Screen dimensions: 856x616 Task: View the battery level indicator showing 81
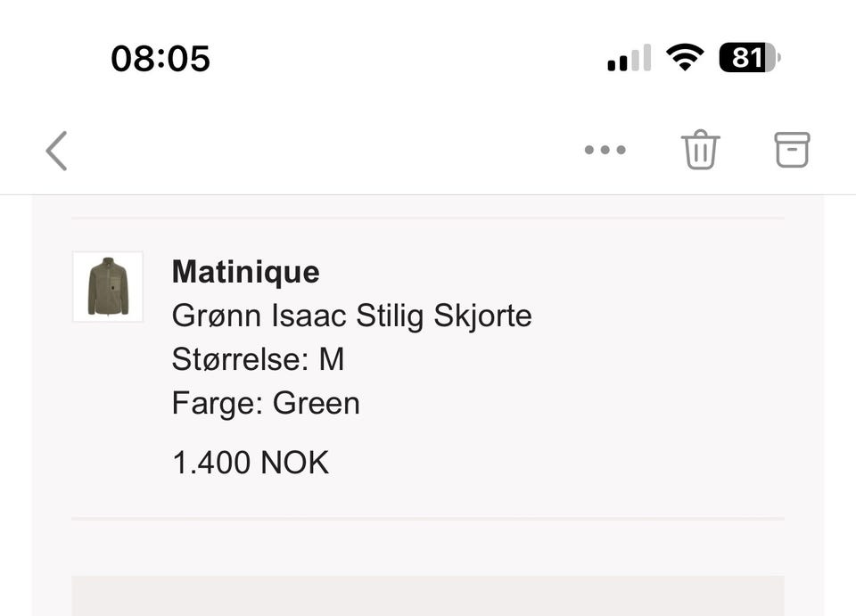(x=748, y=56)
